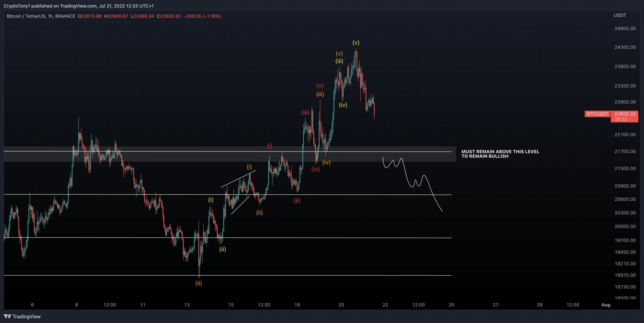Image resolution: width=644 pixels, height=323 pixels.
Task: Click the red (i) wave label
Action: coord(269,146)
